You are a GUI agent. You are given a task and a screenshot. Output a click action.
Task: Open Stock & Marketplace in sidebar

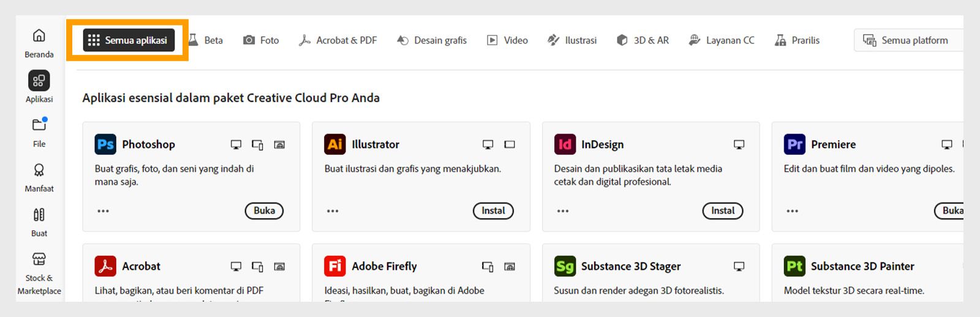tap(39, 274)
